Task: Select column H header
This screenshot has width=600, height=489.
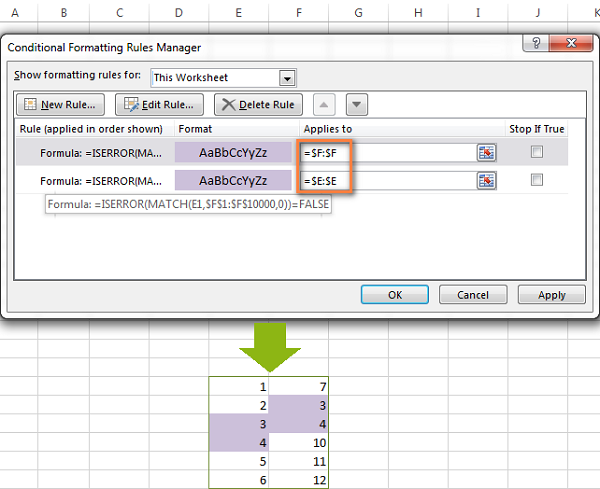Action: [418, 13]
